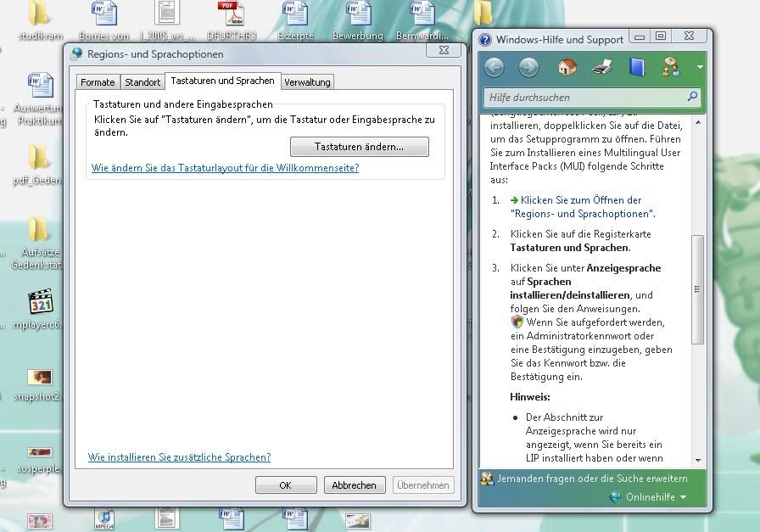Screen dimensions: 760x532
Task: Select the Tastaturen und Sprachen tab
Action: [222, 81]
